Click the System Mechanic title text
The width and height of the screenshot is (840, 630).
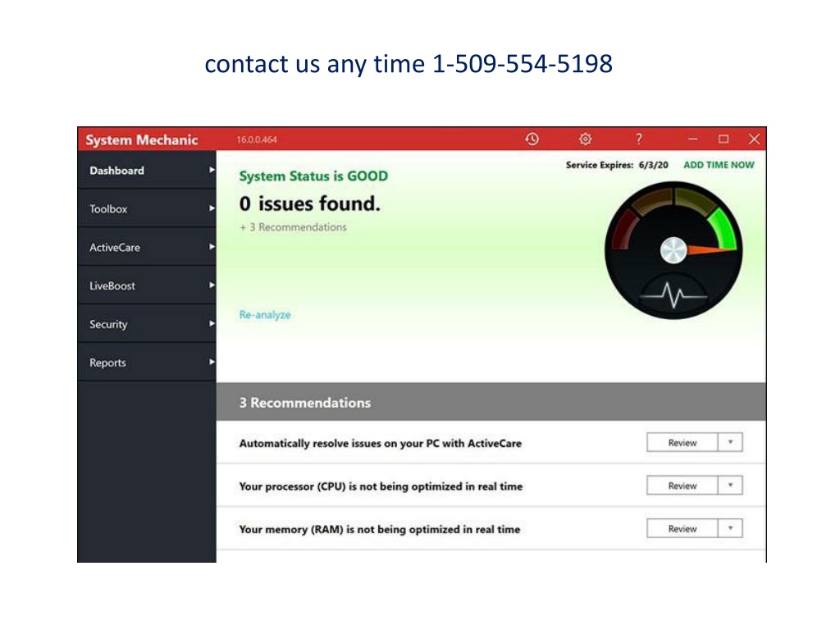[141, 139]
